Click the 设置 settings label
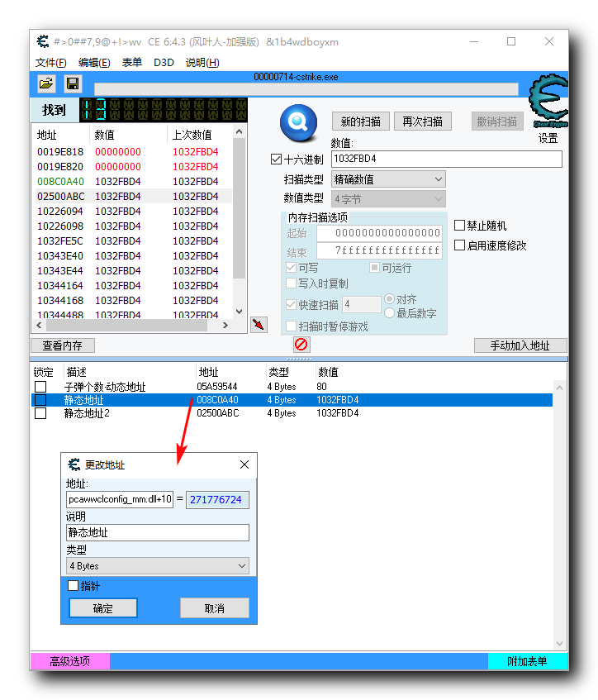Screen dimensions: 598x700 click(x=548, y=138)
